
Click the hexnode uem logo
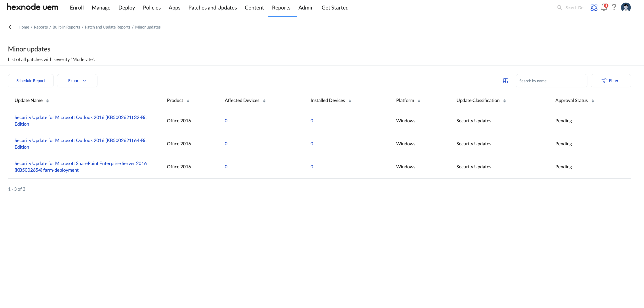(32, 7)
